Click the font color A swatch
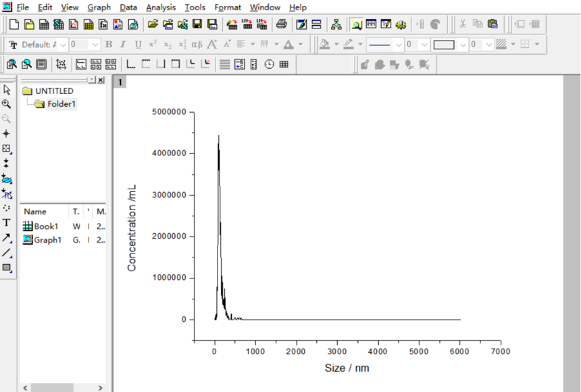Image resolution: width=581 pixels, height=392 pixels. click(x=288, y=45)
